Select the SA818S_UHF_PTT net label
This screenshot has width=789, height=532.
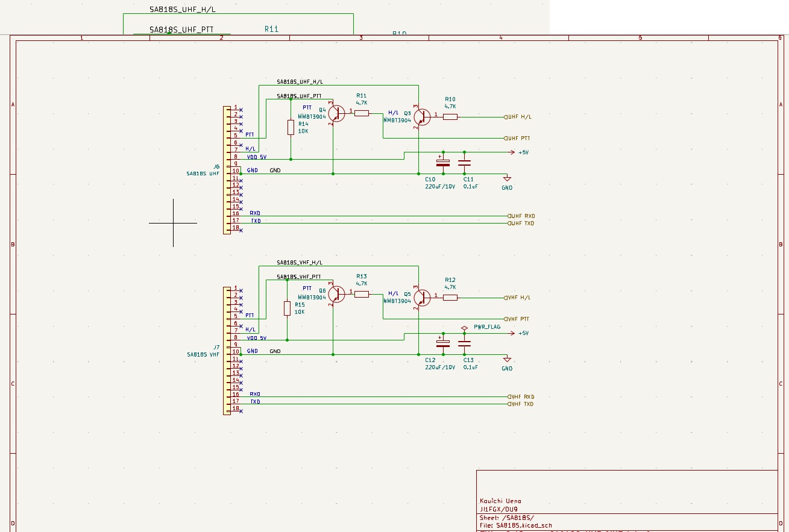299,96
